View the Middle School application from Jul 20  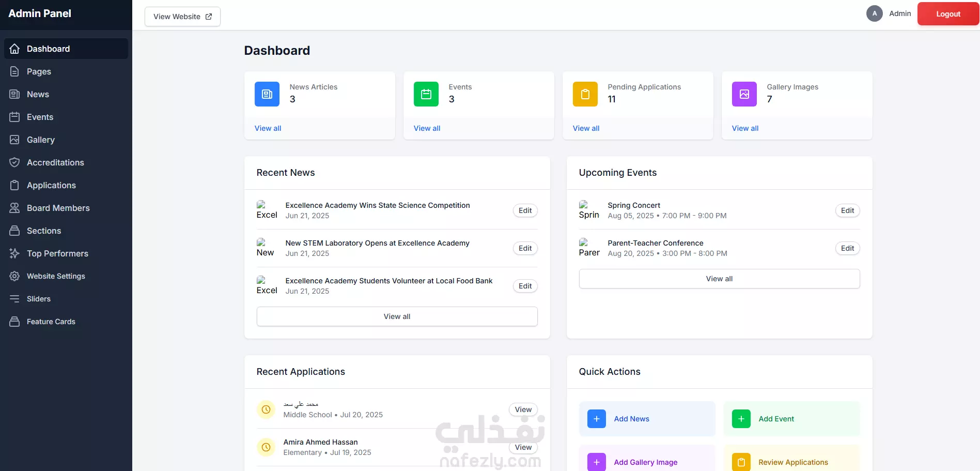523,409
